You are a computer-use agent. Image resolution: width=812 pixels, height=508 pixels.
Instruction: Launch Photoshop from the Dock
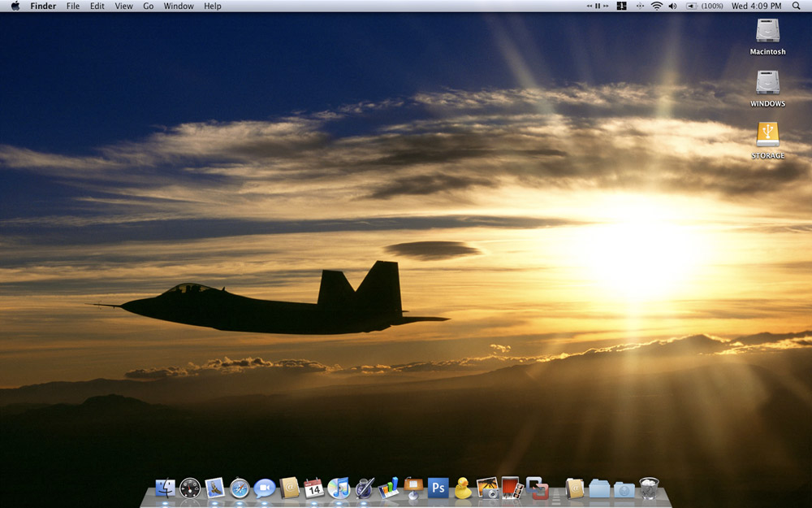(438, 488)
